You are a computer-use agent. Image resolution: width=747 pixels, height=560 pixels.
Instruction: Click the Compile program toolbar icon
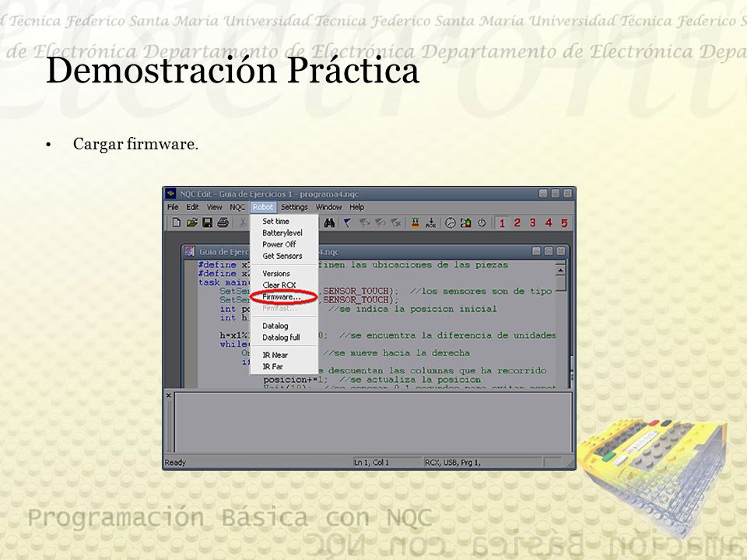pos(416,223)
